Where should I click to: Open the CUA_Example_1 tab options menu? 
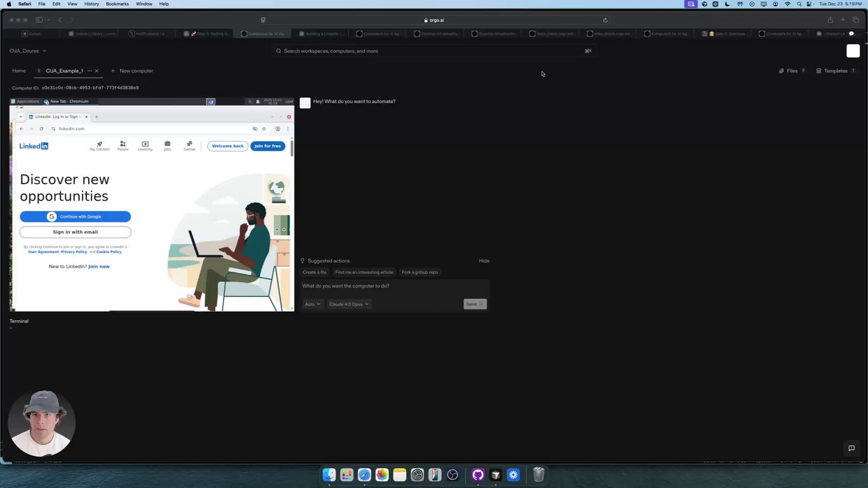click(89, 71)
